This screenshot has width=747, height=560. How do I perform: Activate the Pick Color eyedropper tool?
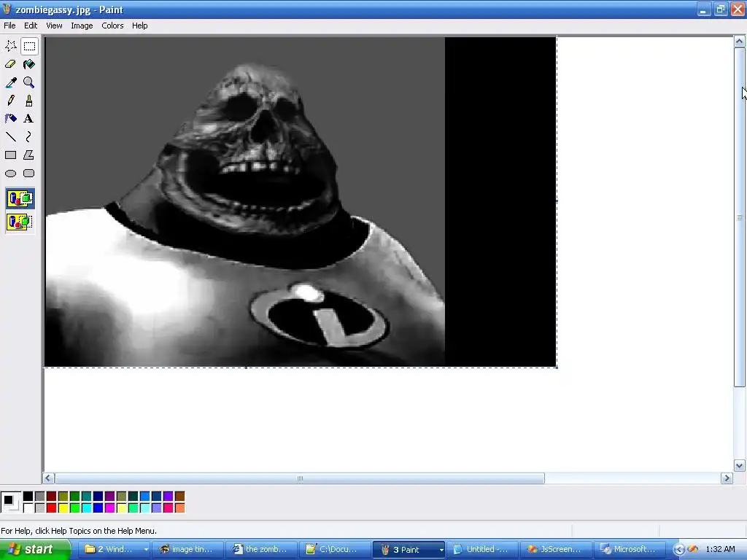(x=11, y=82)
